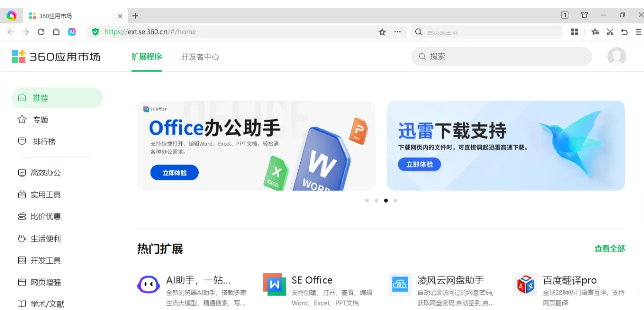Open the user avatar profile
The height and width of the screenshot is (310, 644).
coord(616,56)
